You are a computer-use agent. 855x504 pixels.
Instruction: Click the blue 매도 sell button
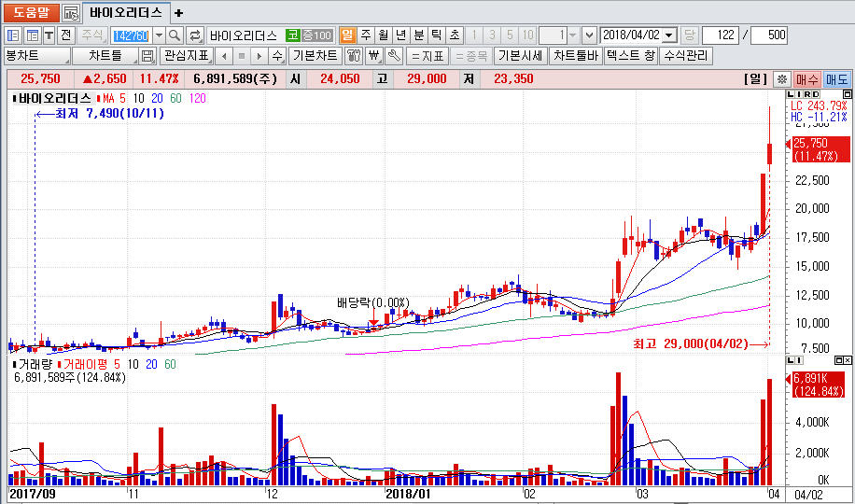tap(836, 79)
